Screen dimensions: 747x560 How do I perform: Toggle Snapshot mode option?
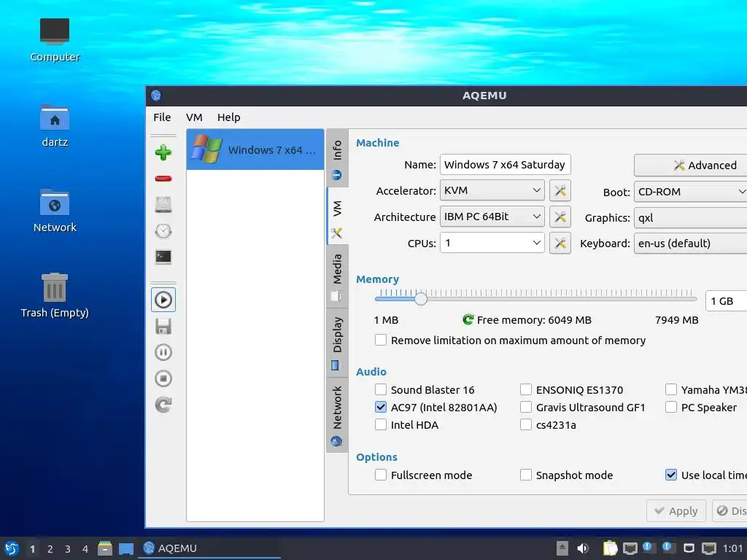(526, 475)
